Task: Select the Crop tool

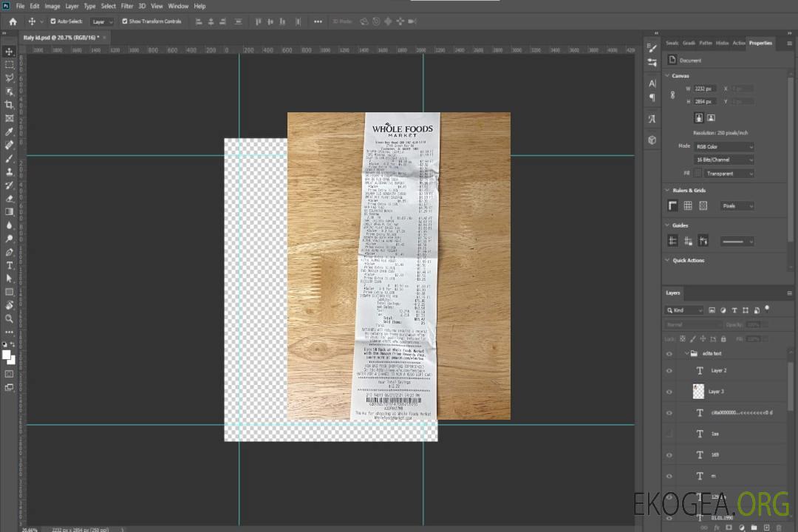Action: point(10,105)
